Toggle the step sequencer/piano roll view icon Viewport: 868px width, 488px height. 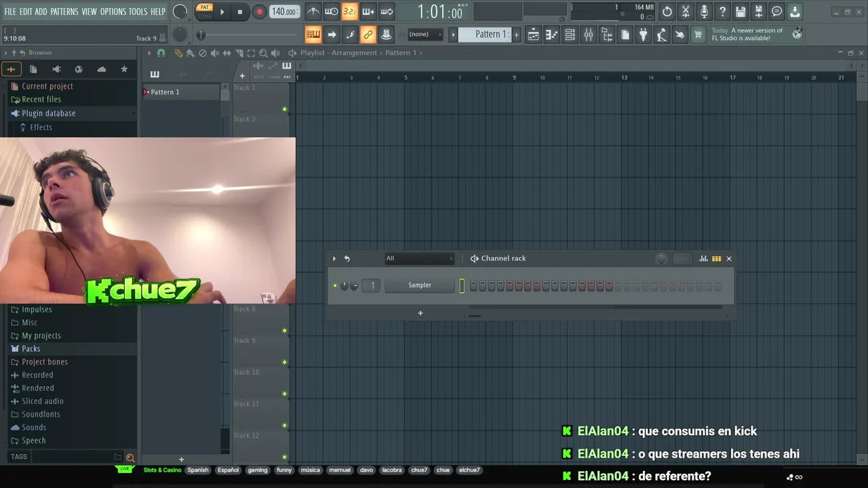tap(716, 258)
